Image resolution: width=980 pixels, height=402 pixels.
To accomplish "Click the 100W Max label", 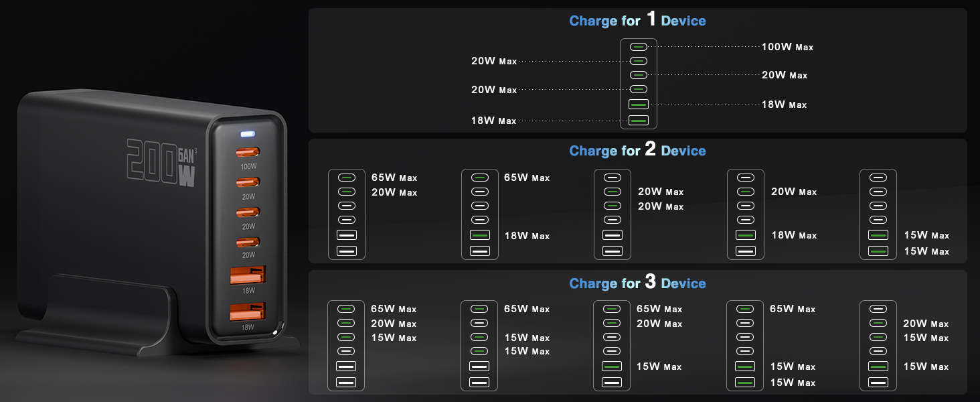I will tap(787, 47).
